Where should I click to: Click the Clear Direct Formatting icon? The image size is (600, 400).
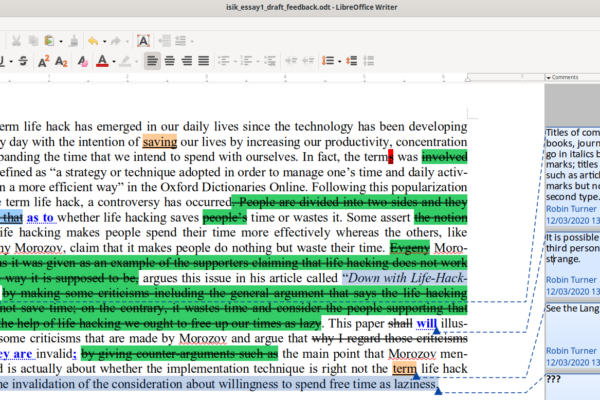[x=82, y=61]
